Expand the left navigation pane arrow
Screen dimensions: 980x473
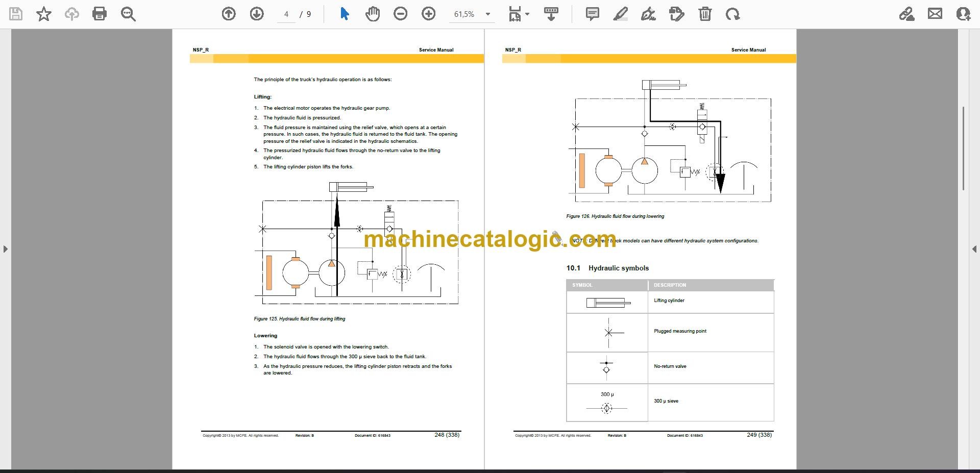[x=5, y=249]
